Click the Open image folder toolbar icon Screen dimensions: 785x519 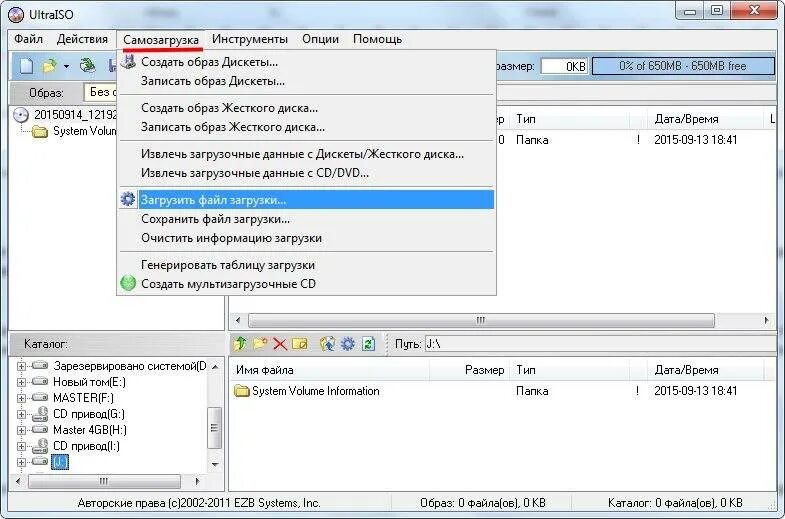[x=49, y=66]
